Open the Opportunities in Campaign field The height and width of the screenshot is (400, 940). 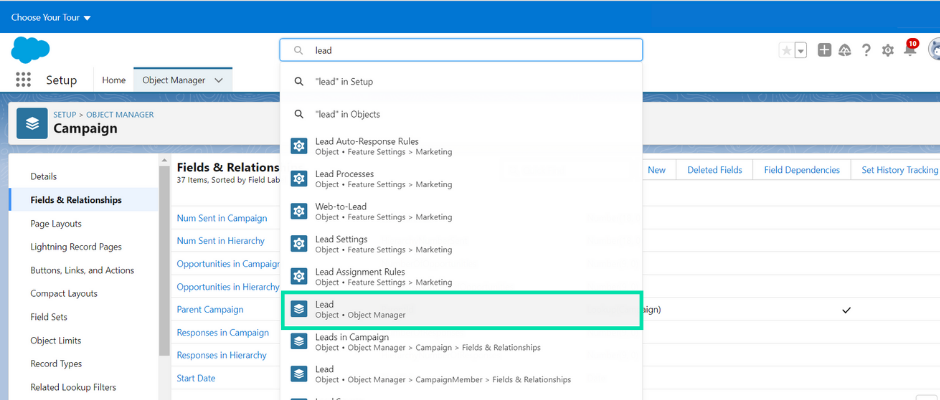(228, 263)
